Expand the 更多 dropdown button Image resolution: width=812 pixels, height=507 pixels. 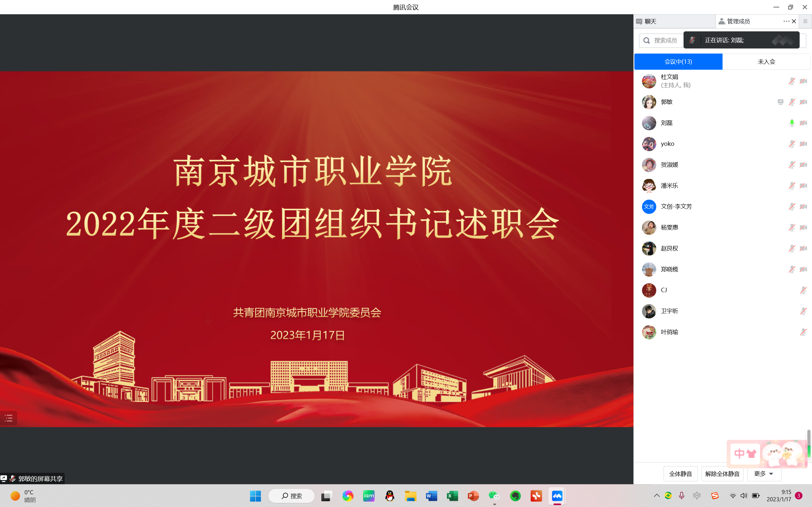(764, 473)
